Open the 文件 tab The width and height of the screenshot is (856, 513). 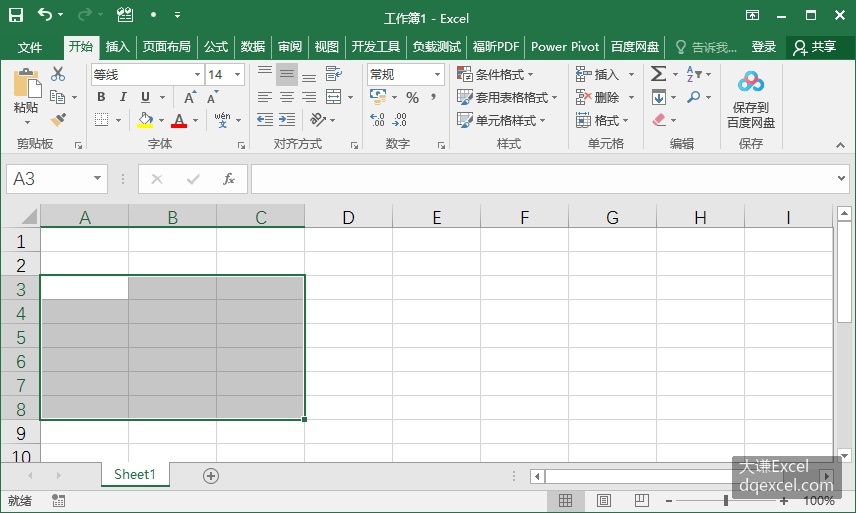coord(29,47)
